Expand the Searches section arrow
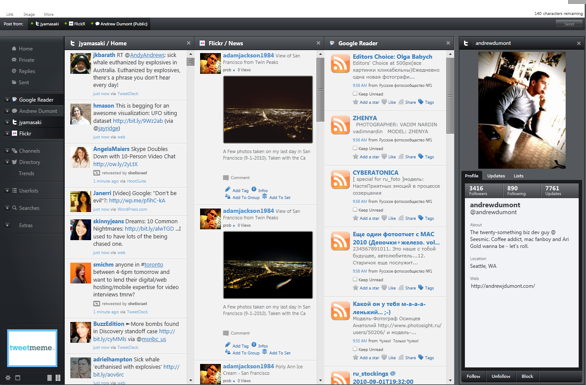586x385 pixels. coord(7,208)
